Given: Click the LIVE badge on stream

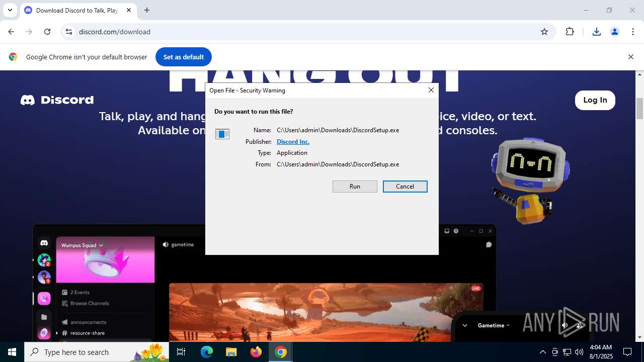Looking at the screenshot, I should click(x=476, y=288).
